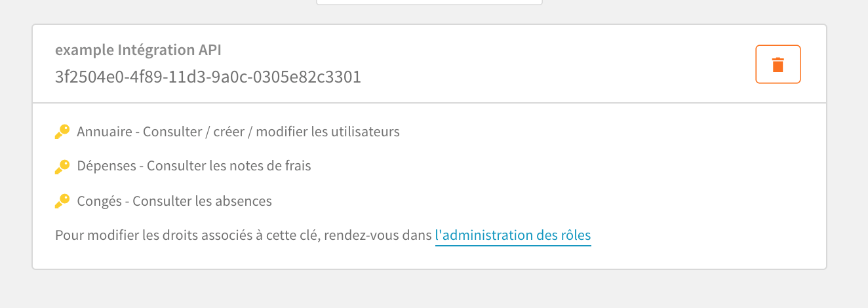This screenshot has height=308, width=868.
Task: Click the partial white box above the card
Action: pyautogui.click(x=429, y=2)
